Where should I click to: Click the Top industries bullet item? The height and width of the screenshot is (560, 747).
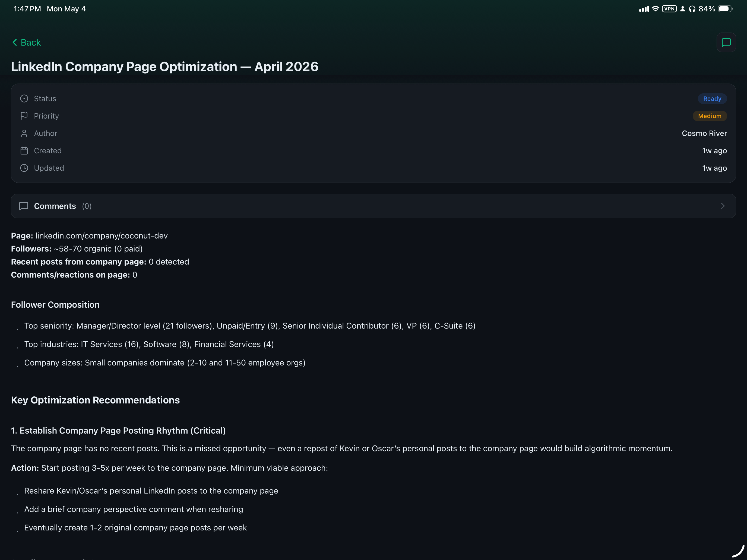(149, 344)
